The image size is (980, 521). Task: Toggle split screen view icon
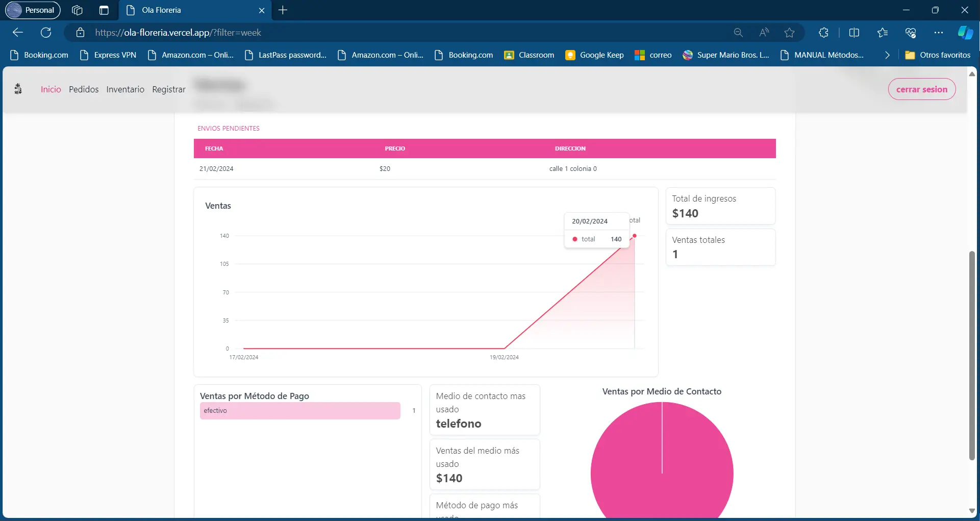(x=854, y=33)
